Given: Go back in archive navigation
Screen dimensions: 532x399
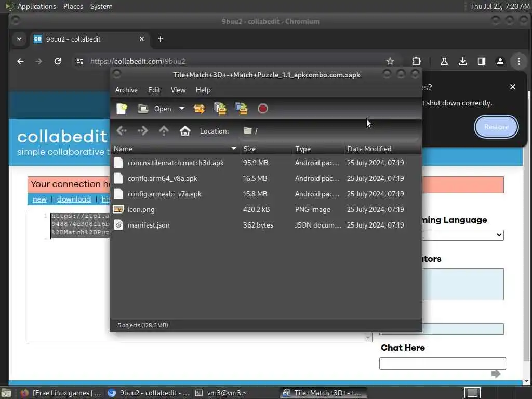Looking at the screenshot, I should coord(122,130).
